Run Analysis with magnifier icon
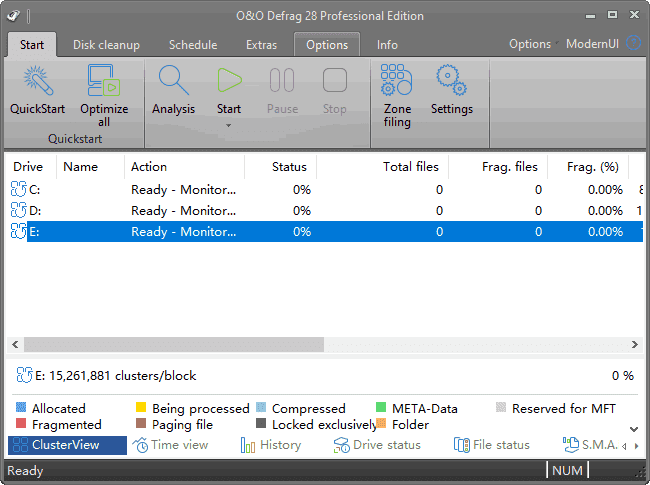650x485 pixels. click(x=173, y=81)
